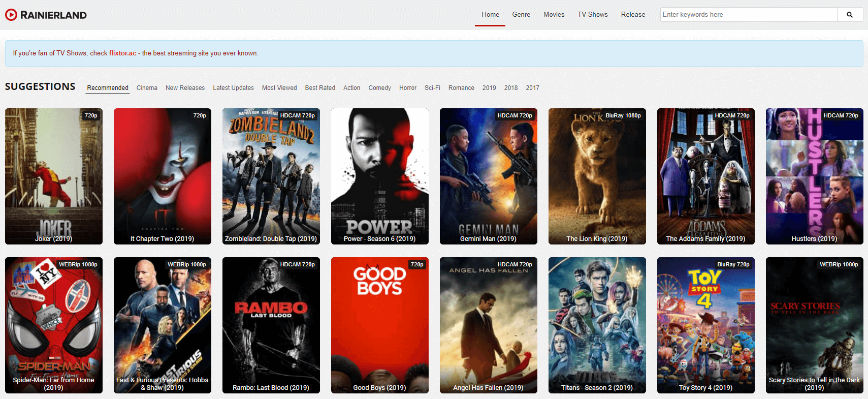Click the search magnifier icon button

850,15
